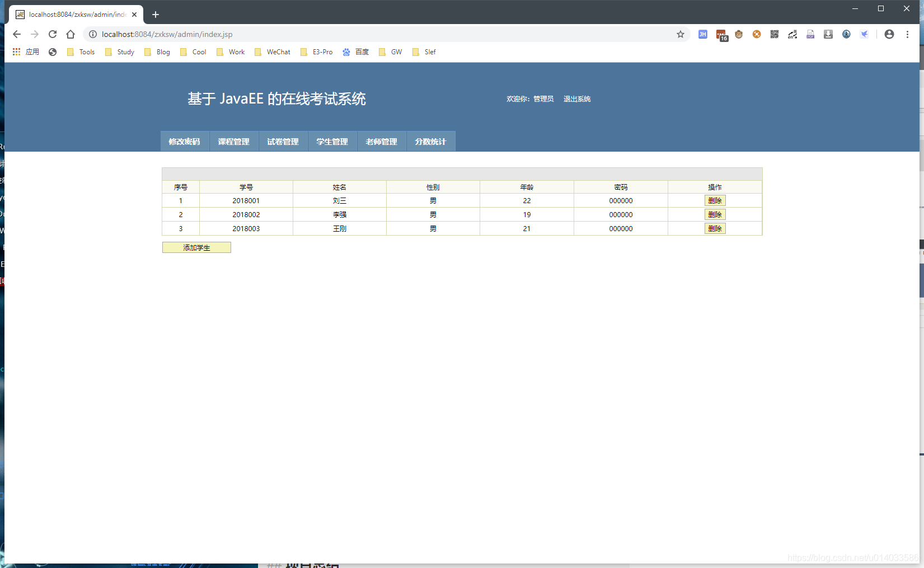
Task: Delete student 李强 with 删除
Action: point(715,214)
